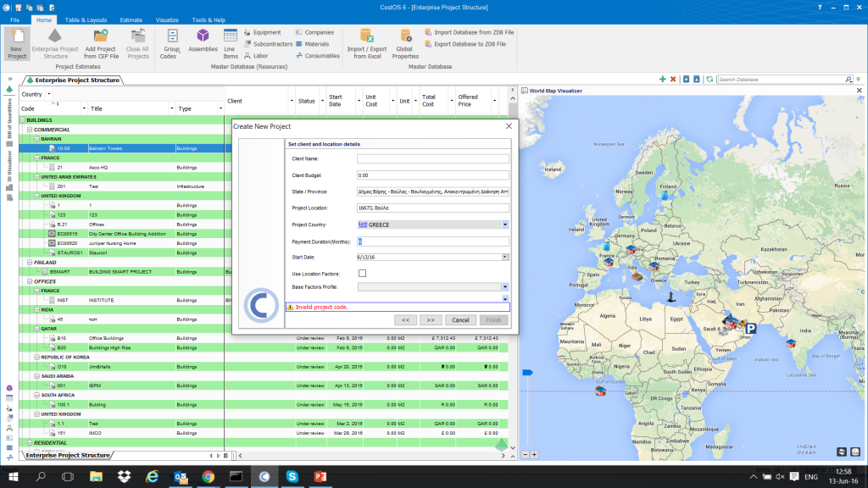868x488 pixels.
Task: Open Subcontractors resources
Action: [x=268, y=44]
